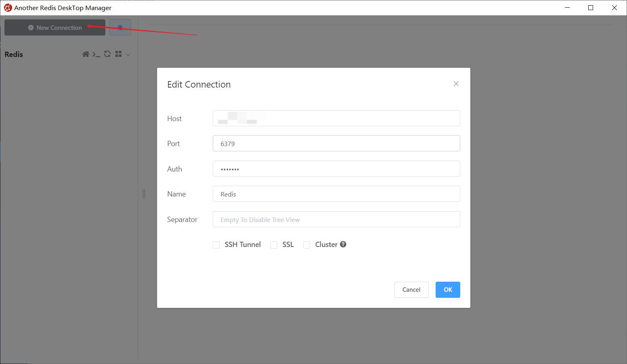Screen dimensions: 627x364
Task: Expand the Redis connection chevron
Action: click(128, 54)
